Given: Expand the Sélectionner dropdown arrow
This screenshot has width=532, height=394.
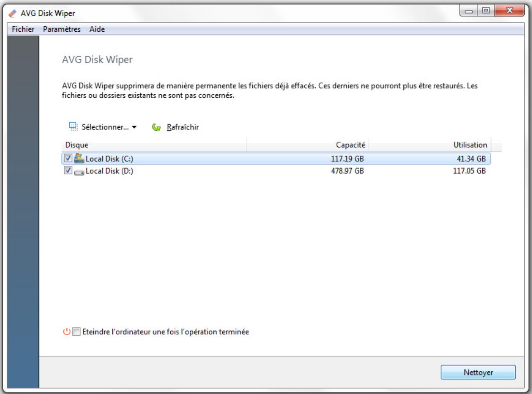Looking at the screenshot, I should tap(134, 127).
